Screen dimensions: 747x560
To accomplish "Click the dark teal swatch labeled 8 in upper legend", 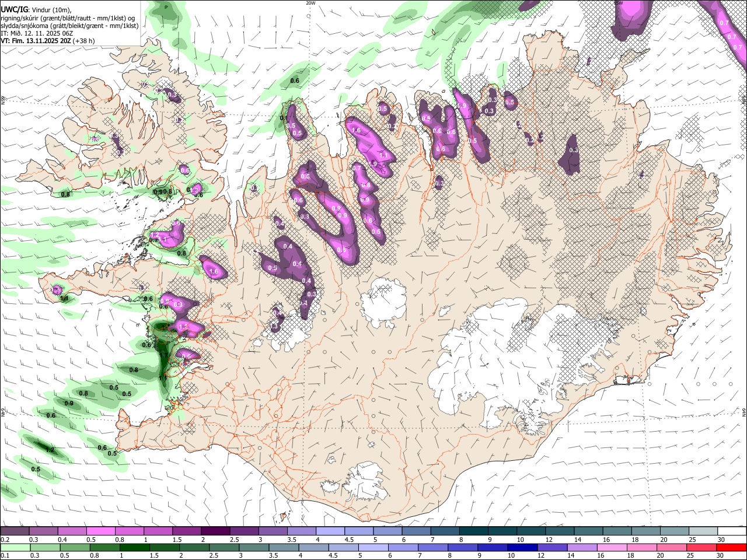I will point(473,531).
